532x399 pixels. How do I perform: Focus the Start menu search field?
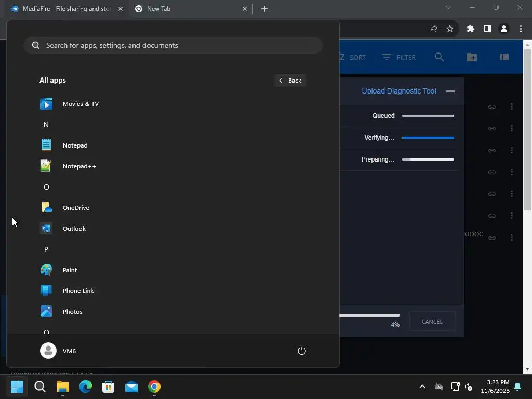point(173,45)
